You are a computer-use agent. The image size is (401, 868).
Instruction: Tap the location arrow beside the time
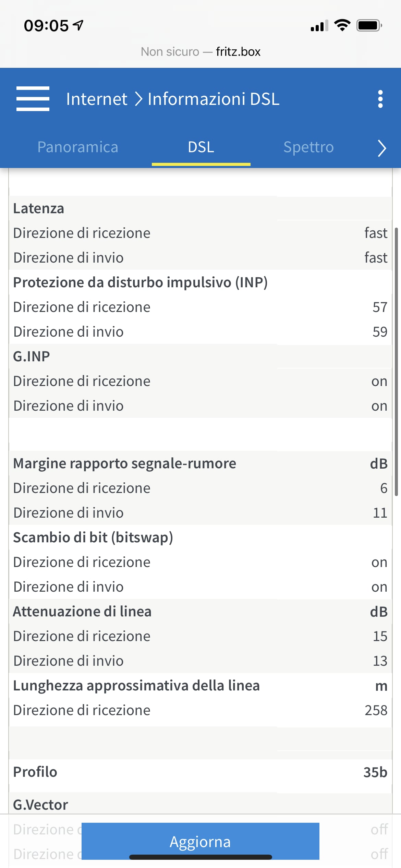[79, 25]
